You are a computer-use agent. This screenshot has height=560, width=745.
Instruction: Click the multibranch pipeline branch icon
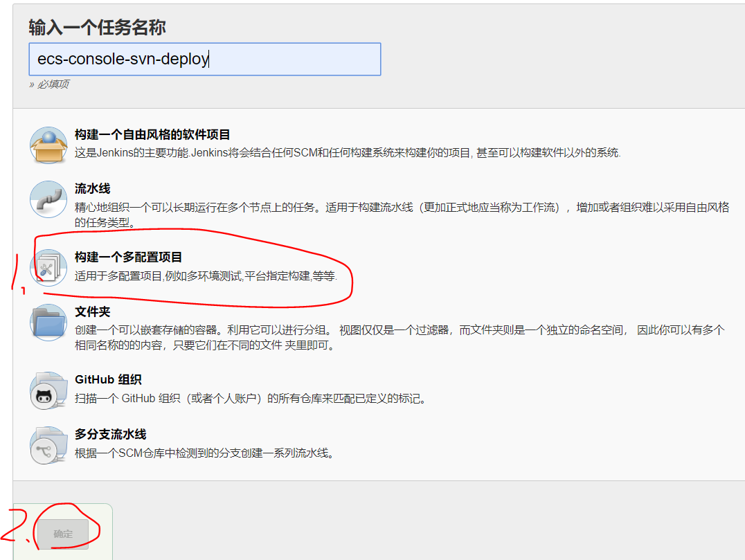coord(48,446)
